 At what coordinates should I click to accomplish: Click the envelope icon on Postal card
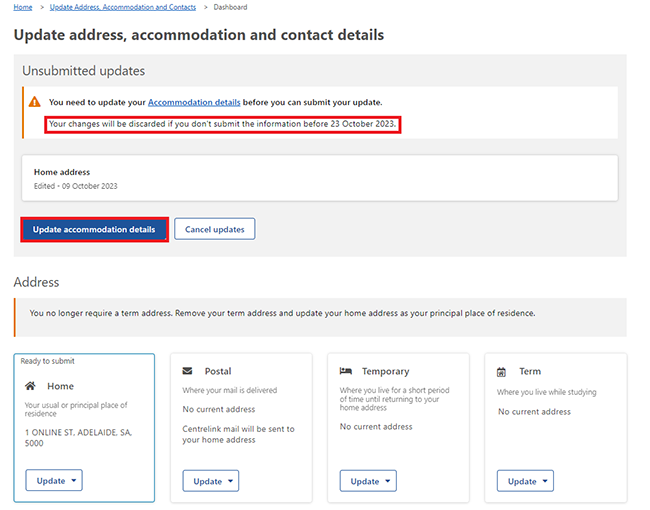187,371
